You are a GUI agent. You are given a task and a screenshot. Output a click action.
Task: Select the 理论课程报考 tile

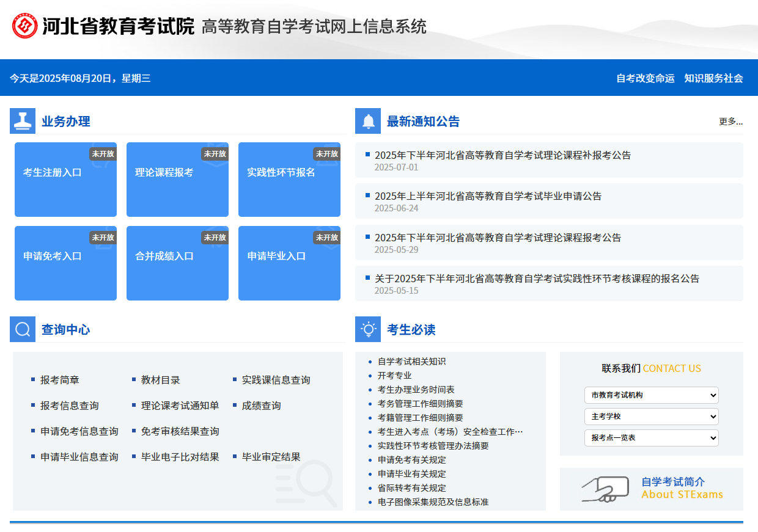click(x=177, y=180)
